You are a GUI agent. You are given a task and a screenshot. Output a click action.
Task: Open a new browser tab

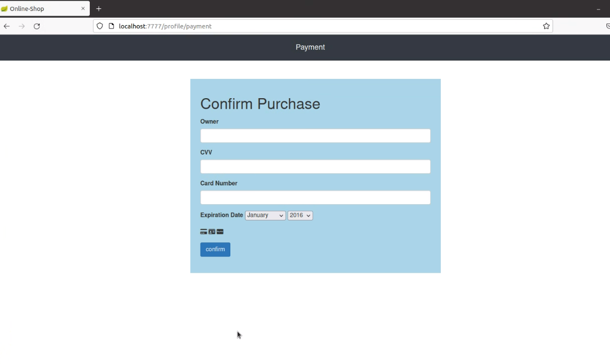99,8
